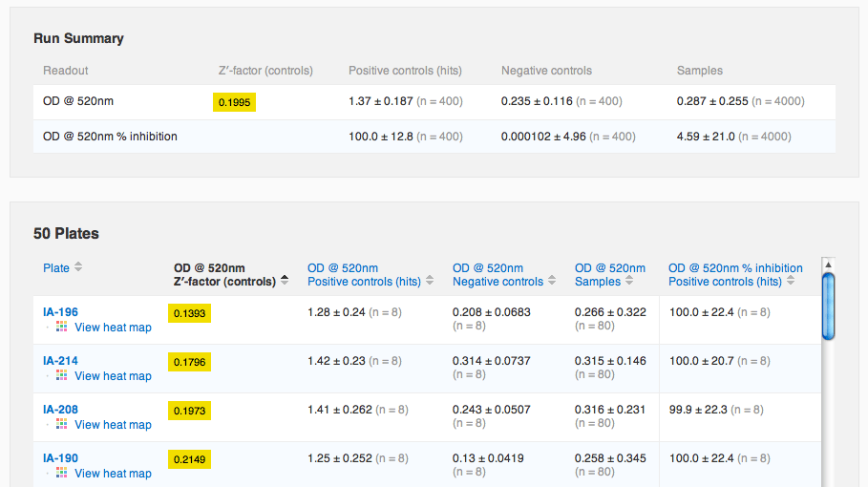Viewport: 868px width, 487px height.
Task: Click heat map icon for plate IA-208
Action: point(61,425)
